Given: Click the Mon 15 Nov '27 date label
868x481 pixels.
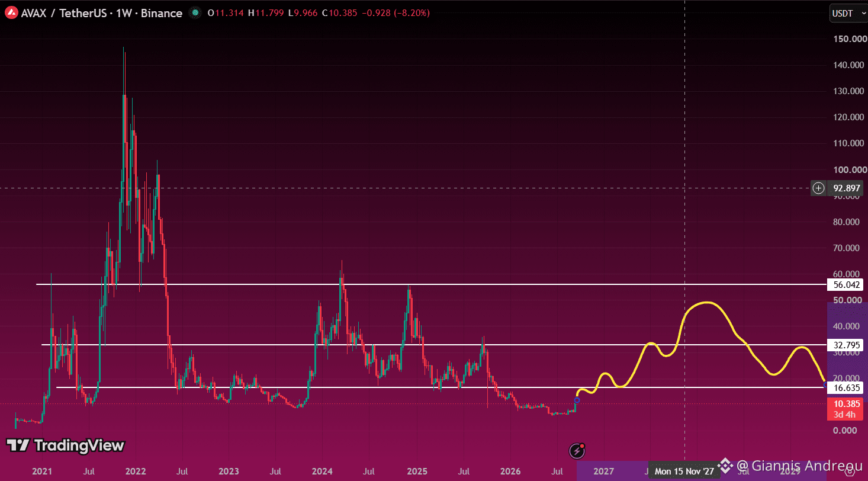Looking at the screenshot, I should click(684, 472).
